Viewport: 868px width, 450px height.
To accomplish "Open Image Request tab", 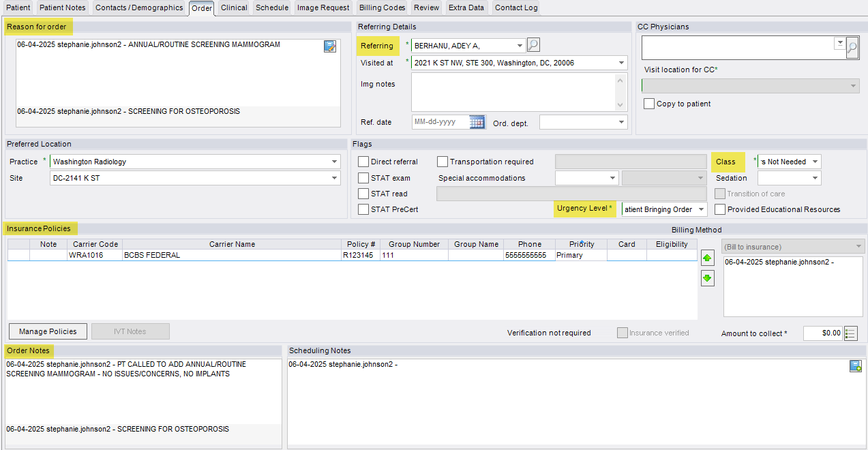I will pyautogui.click(x=323, y=7).
